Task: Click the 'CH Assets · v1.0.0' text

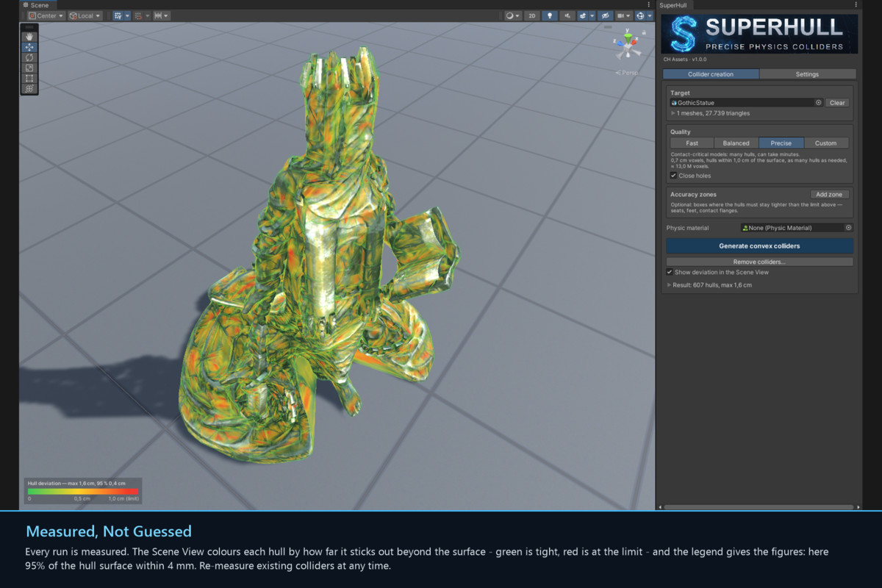Action: pos(684,59)
